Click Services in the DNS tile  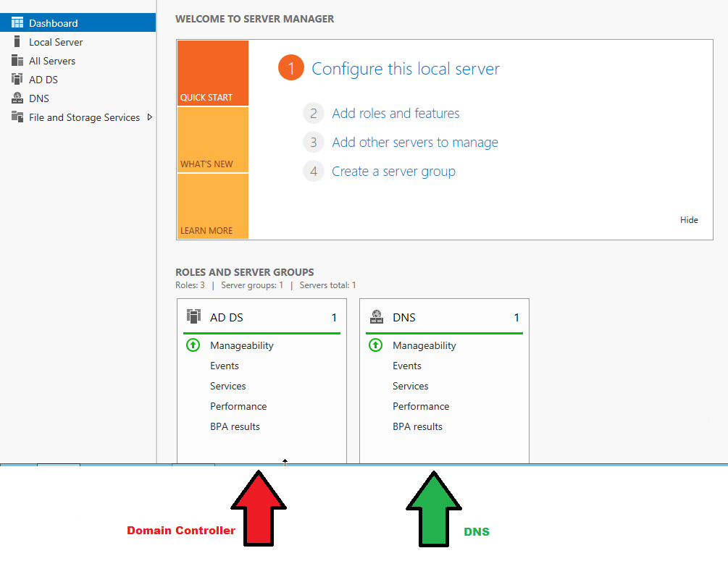point(411,386)
